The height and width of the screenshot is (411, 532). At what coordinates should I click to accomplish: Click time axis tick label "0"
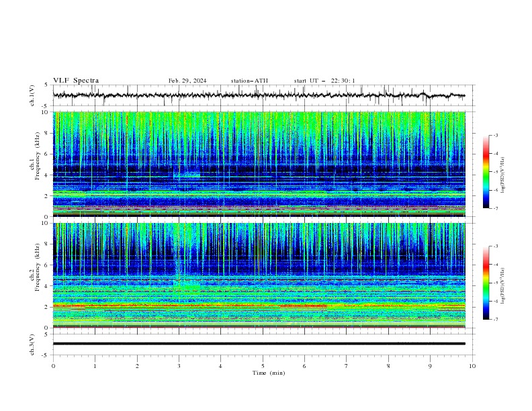click(x=53, y=366)
